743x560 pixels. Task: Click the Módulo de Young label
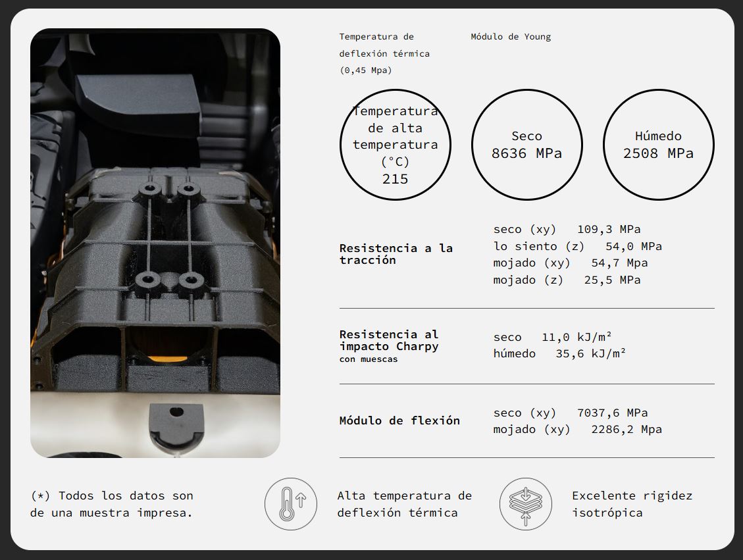point(511,37)
